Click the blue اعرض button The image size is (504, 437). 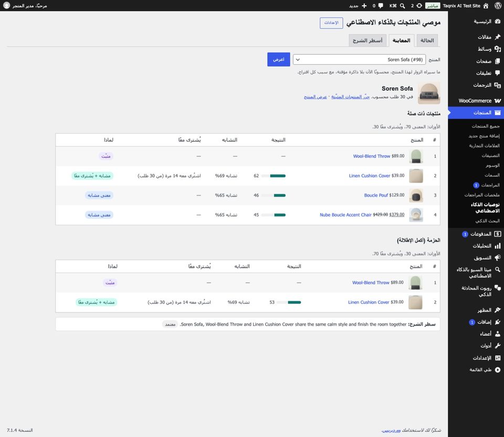[x=279, y=60]
